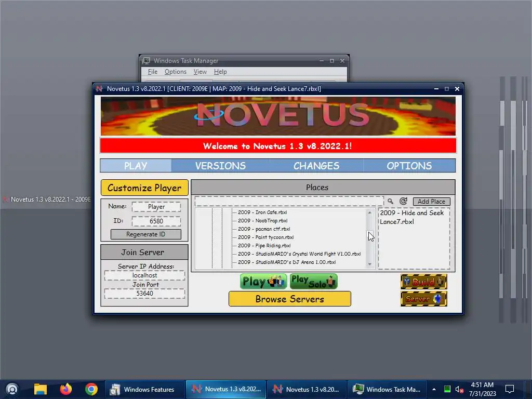Click the selected map description box

click(x=414, y=238)
